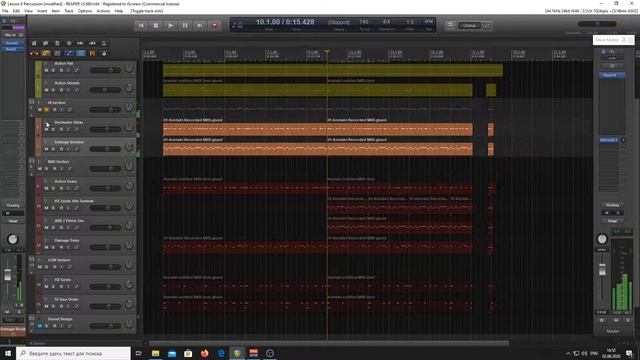This screenshot has width=640, height=360.
Task: Open the Insert menu
Action: pos(42,11)
